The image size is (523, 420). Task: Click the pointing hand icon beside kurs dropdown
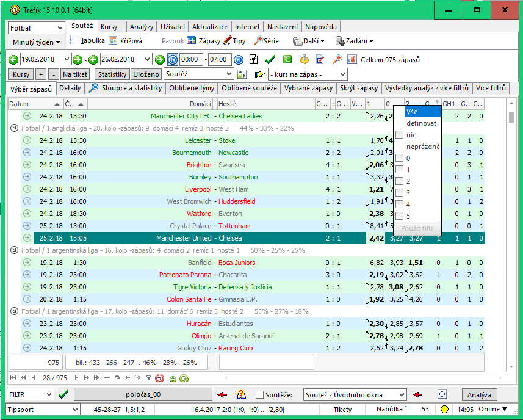(x=259, y=74)
